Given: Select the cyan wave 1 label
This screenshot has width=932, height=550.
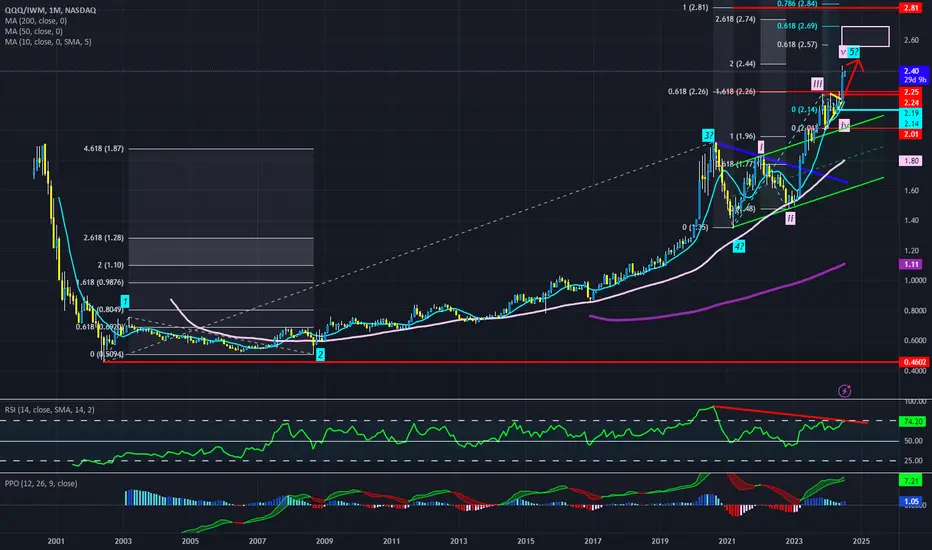Looking at the screenshot, I should (x=125, y=302).
